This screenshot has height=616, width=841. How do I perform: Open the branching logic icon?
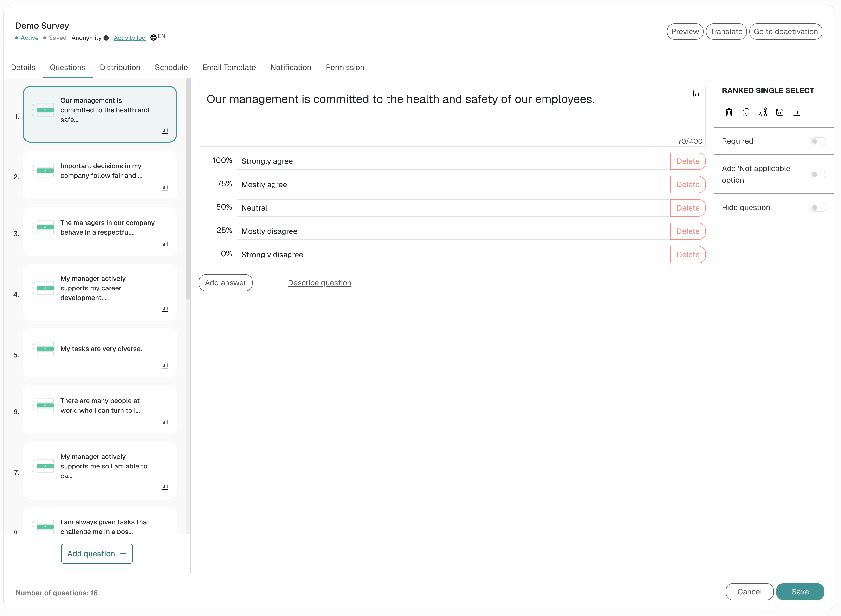pyautogui.click(x=763, y=112)
